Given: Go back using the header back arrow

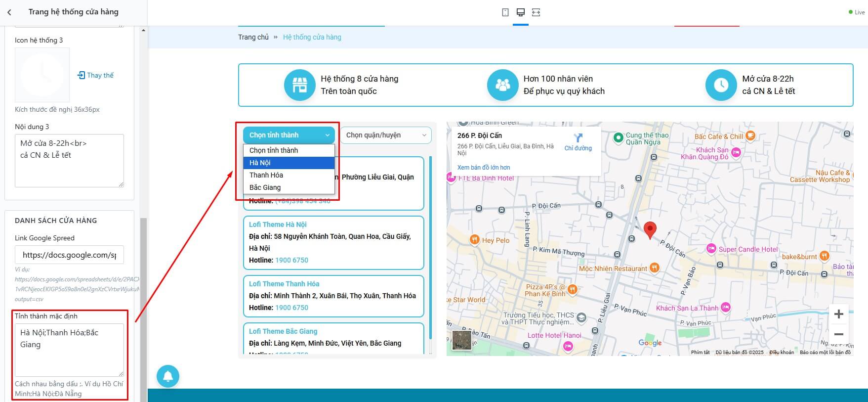Looking at the screenshot, I should [9, 12].
